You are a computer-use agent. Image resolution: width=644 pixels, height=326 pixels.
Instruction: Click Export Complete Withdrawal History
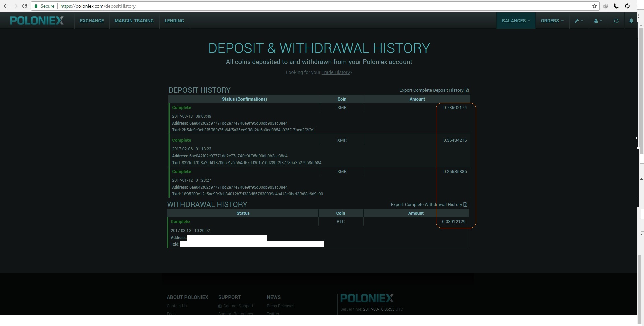pyautogui.click(x=426, y=205)
